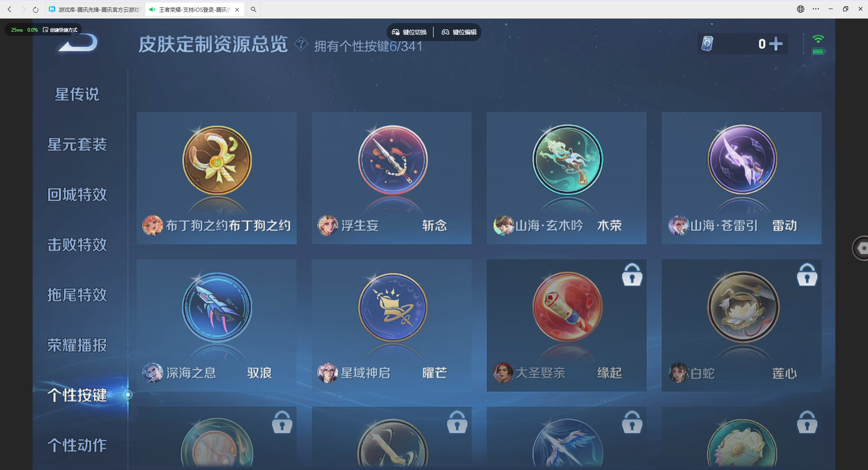This screenshot has height=470, width=868.
Task: Click the 莲心 key name label
Action: click(x=785, y=373)
